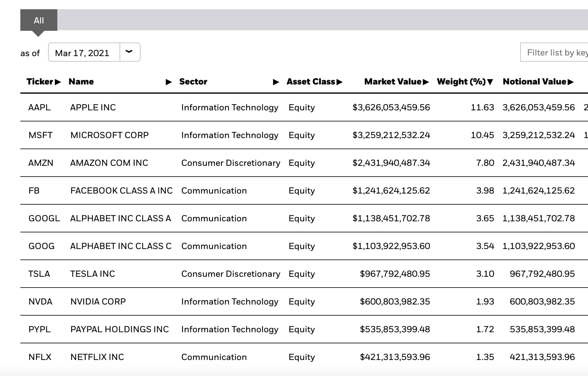Click the Filter list by keyword field
The height and width of the screenshot is (376, 588).
click(554, 52)
